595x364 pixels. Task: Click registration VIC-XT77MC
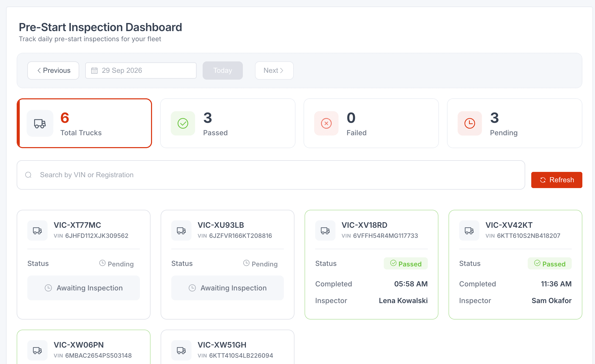[x=77, y=225]
